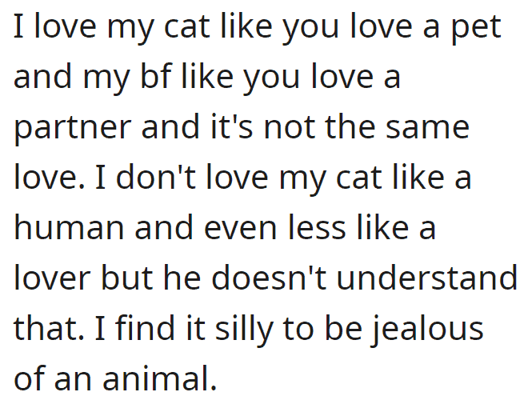This screenshot has width=532, height=412.
Task: Click the word "find" in the text
Action: (145, 327)
